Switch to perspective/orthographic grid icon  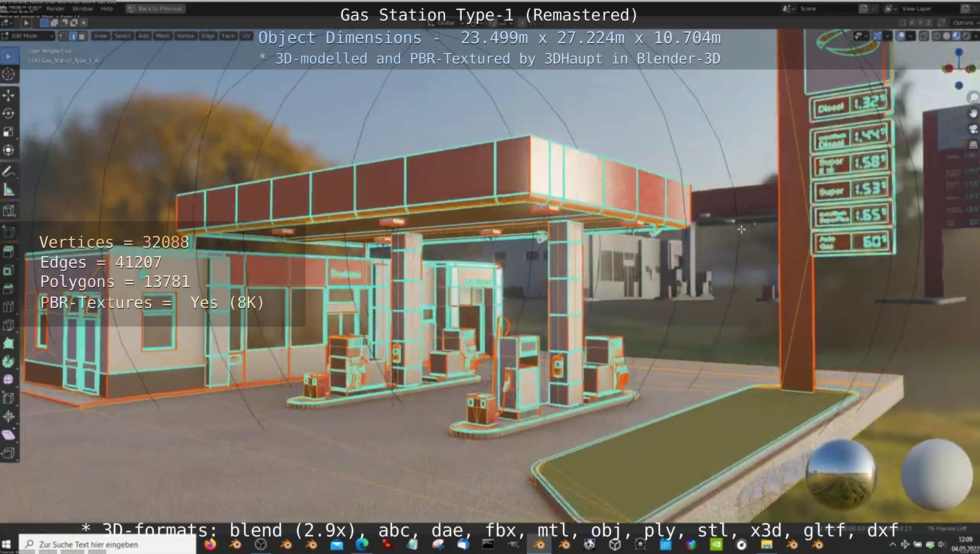coord(973,145)
